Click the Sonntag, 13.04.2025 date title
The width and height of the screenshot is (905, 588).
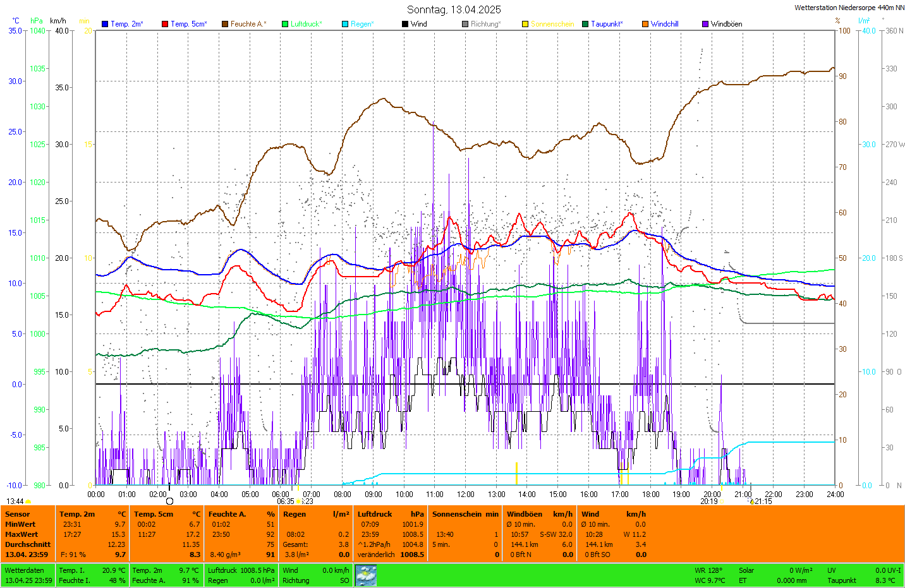pos(454,9)
